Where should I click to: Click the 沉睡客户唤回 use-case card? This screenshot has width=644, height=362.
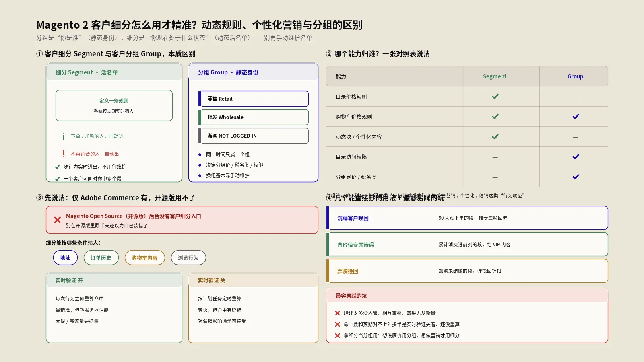(x=467, y=218)
